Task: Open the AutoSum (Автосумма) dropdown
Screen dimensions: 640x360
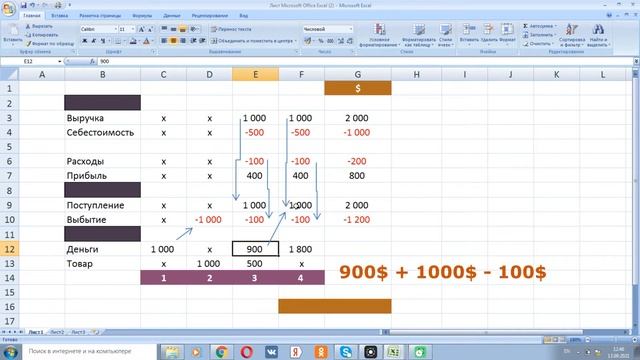Action: click(x=556, y=26)
